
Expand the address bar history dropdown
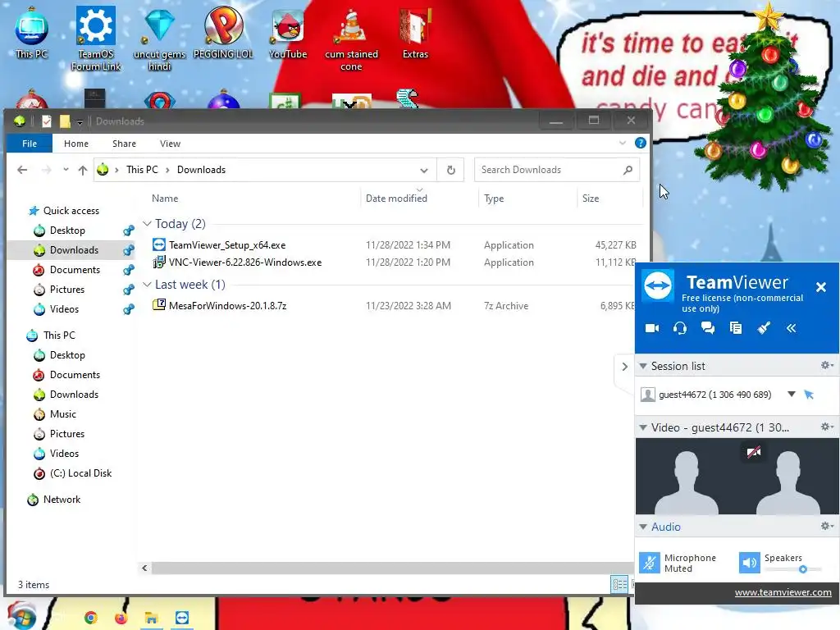[x=424, y=171]
